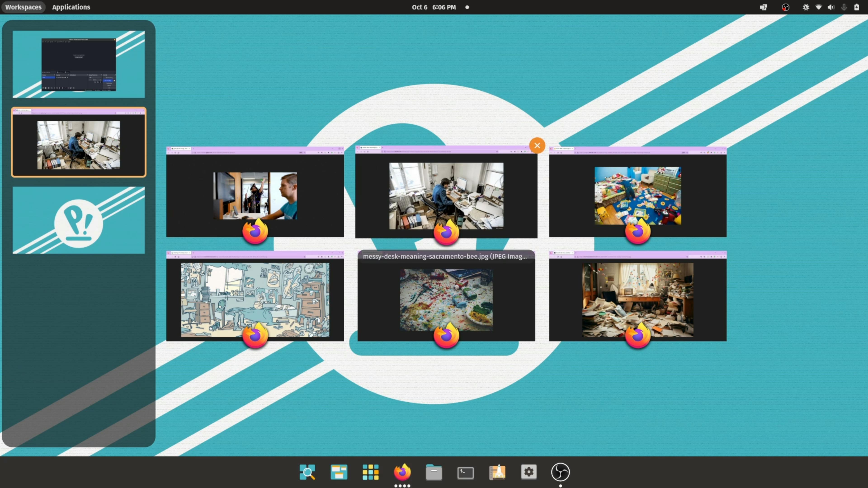Open the battery power menu in top bar

coord(856,7)
